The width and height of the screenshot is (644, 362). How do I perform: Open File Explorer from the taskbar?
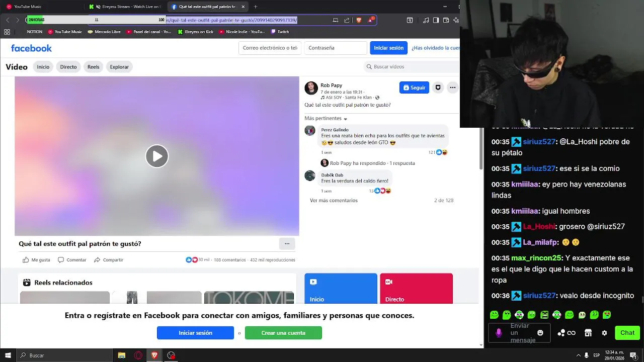121,355
